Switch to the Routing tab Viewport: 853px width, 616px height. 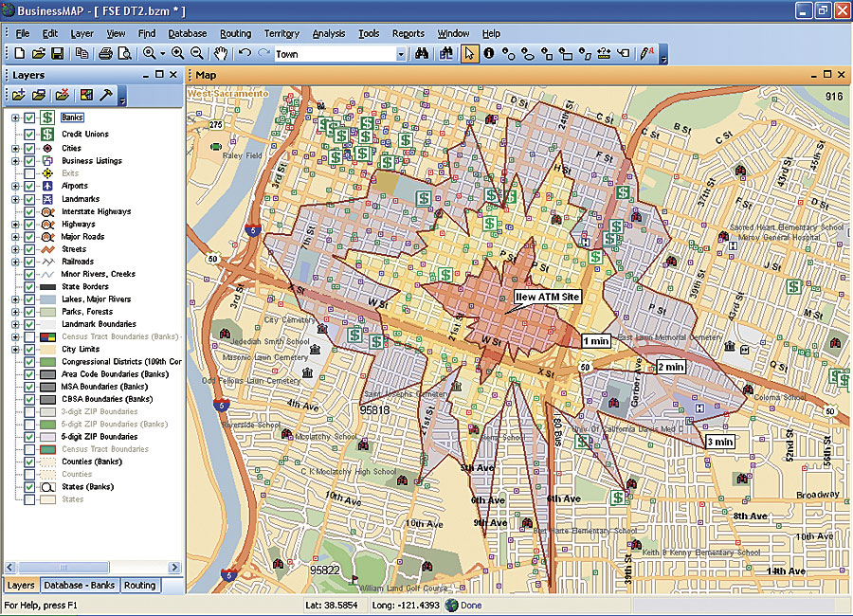point(140,586)
